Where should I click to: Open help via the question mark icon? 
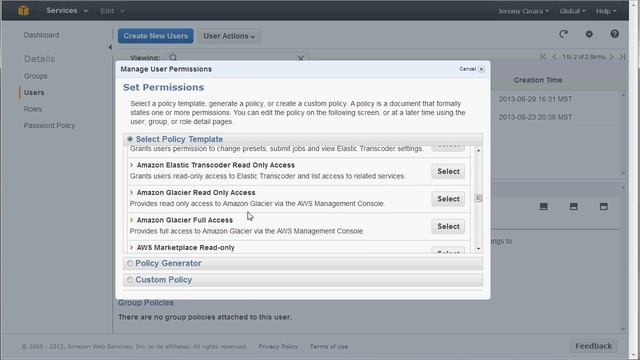(614, 34)
